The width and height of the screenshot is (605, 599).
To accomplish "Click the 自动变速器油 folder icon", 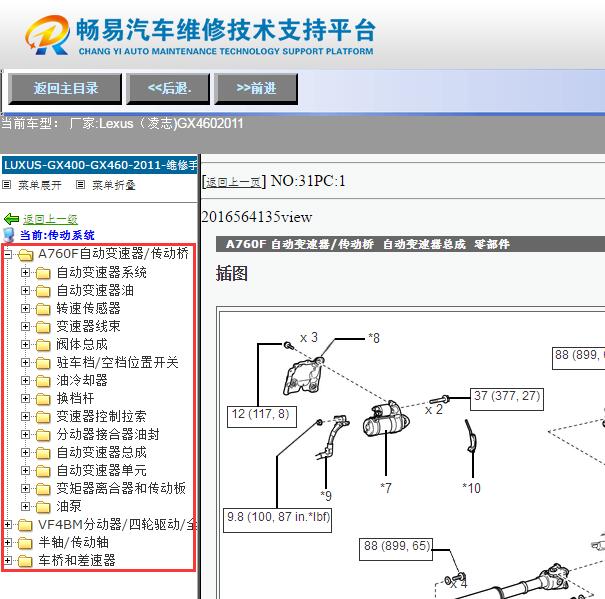I will (43, 291).
